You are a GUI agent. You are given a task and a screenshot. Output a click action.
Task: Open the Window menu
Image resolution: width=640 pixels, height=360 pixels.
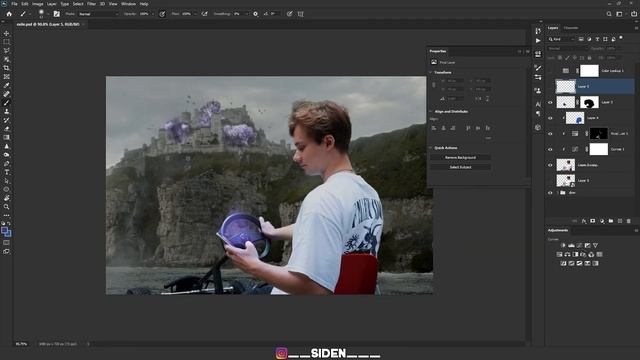pos(128,4)
